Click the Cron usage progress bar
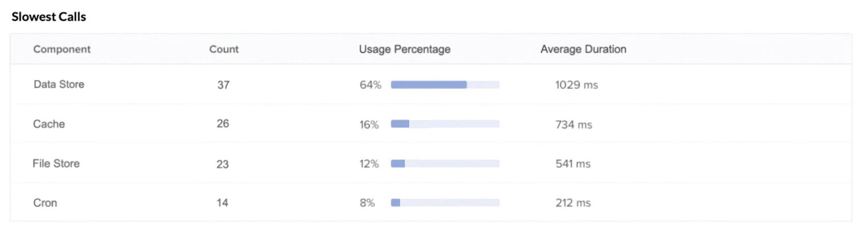Image resolution: width=868 pixels, height=235 pixels. tap(445, 203)
